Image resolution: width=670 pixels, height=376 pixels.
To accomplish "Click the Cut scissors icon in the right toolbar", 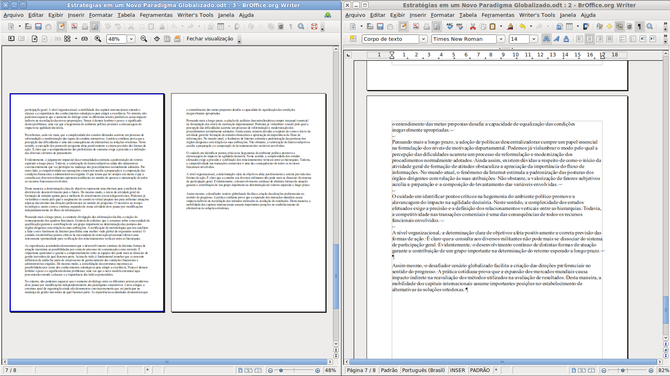I will [x=473, y=26].
